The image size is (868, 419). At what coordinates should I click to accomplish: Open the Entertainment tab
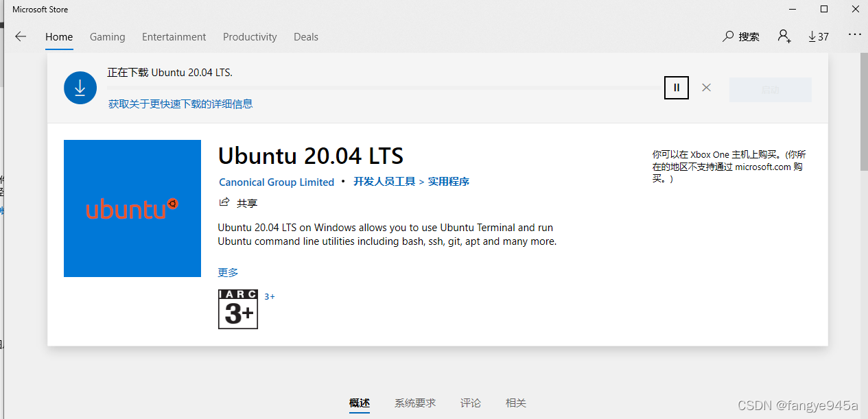point(174,37)
